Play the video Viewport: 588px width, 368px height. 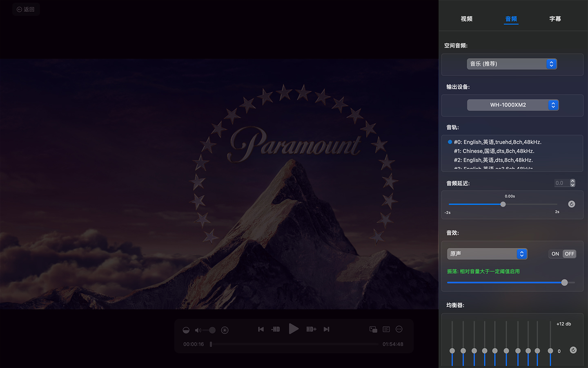(x=294, y=329)
